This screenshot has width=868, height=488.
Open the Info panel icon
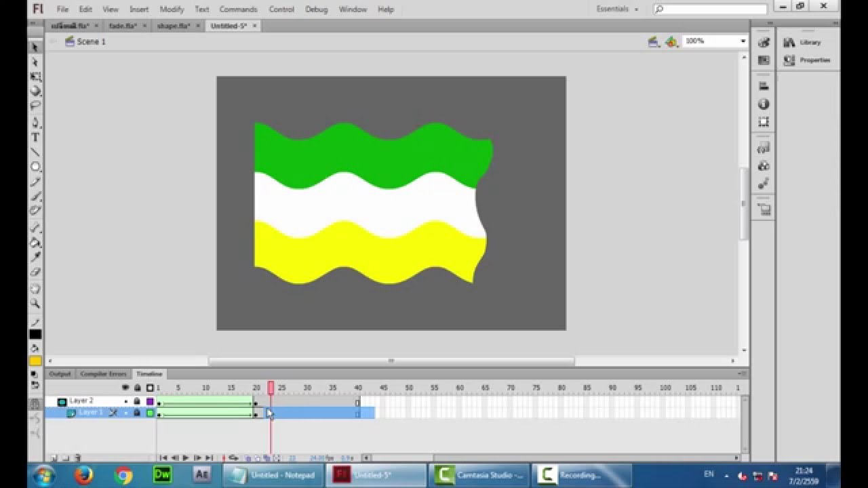pos(764,104)
